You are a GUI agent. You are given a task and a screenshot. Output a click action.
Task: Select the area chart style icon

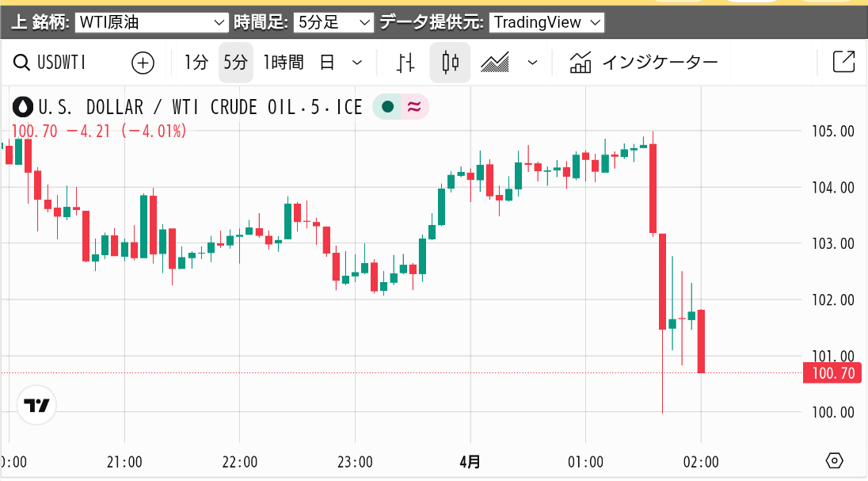(x=496, y=63)
